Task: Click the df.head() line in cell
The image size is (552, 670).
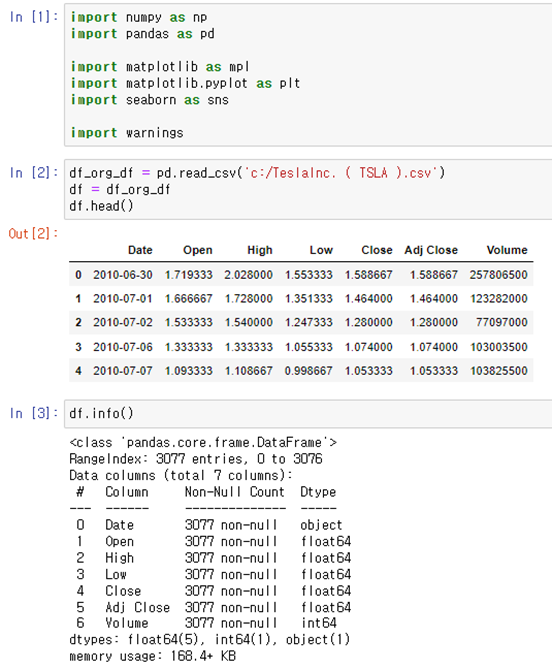Action: point(101,206)
